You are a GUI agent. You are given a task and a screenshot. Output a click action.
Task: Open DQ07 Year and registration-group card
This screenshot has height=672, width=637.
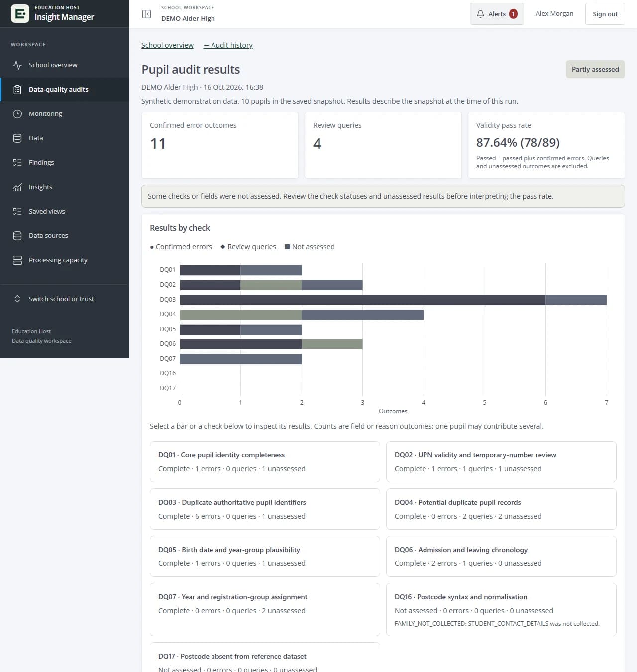coord(265,609)
